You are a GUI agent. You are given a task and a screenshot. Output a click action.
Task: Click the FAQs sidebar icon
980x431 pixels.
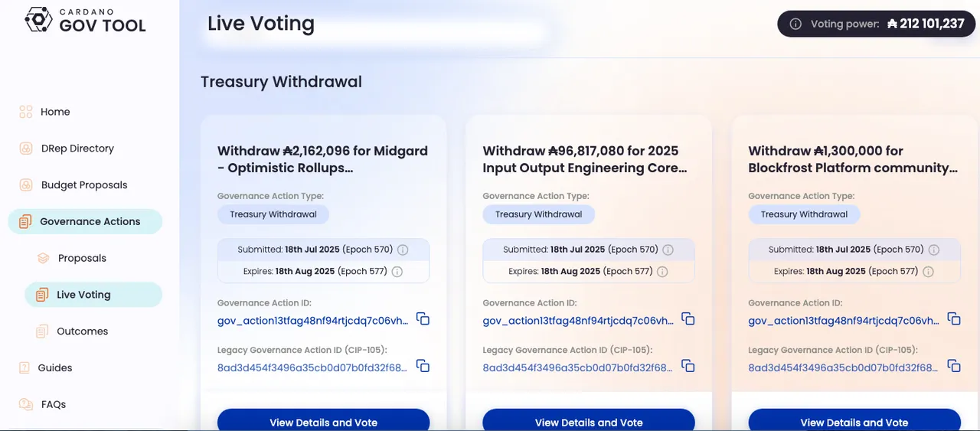pos(26,404)
